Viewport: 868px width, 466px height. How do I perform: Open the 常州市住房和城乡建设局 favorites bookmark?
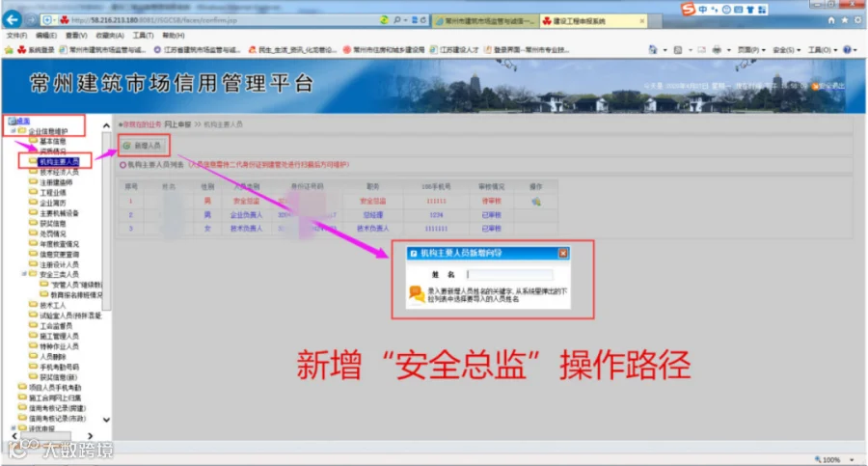click(383, 50)
